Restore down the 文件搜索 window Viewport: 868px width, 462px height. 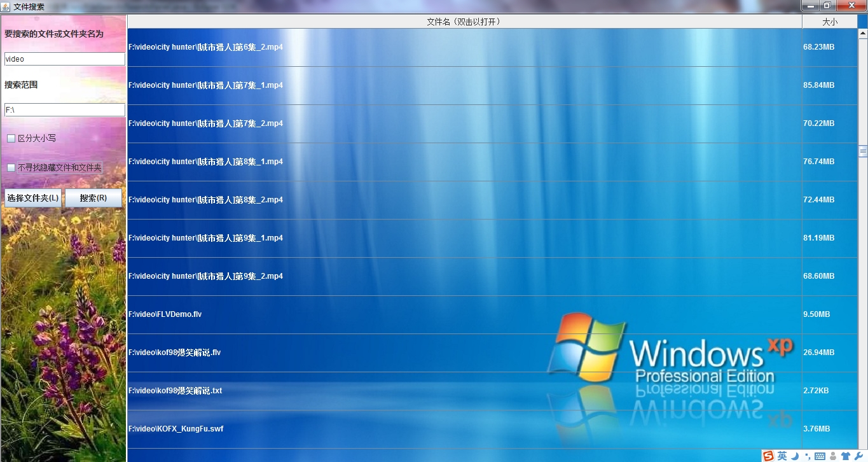tap(827, 5)
